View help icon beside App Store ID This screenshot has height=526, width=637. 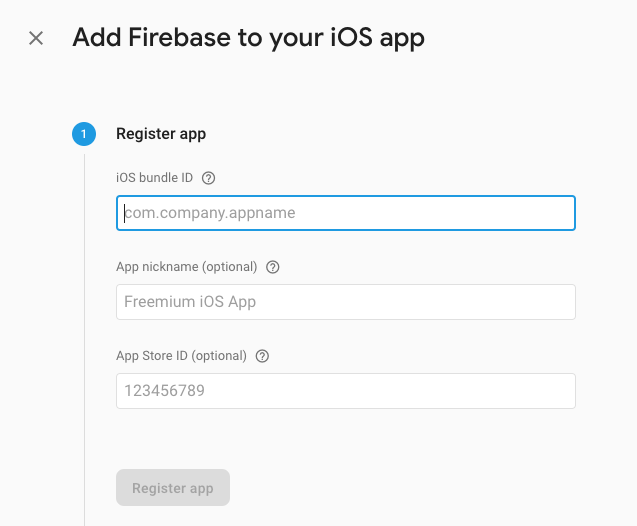tap(263, 356)
